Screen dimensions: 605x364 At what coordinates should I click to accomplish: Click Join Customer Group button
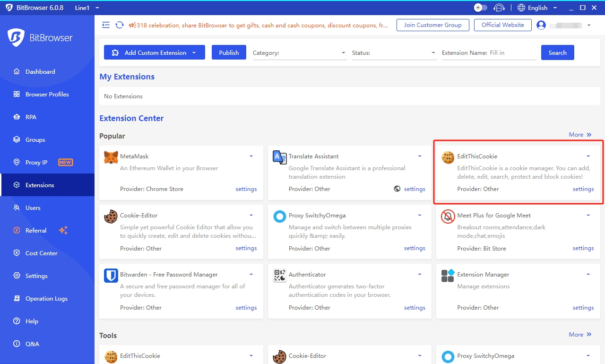[432, 25]
